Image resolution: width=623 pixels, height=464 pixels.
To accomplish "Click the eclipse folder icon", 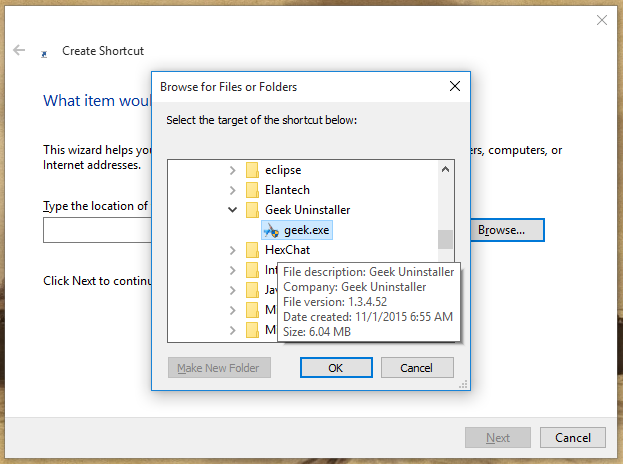I will pyautogui.click(x=252, y=170).
